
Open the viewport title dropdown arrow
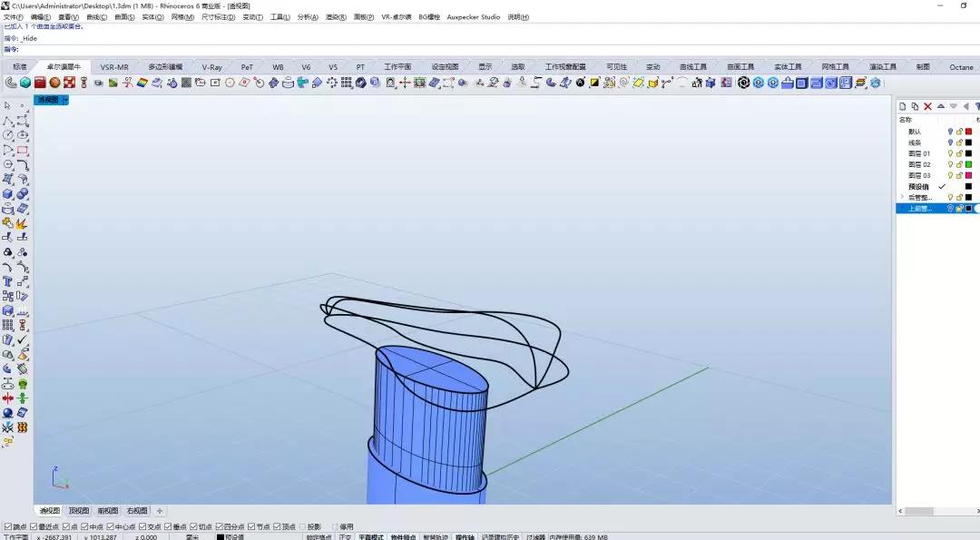[x=65, y=100]
